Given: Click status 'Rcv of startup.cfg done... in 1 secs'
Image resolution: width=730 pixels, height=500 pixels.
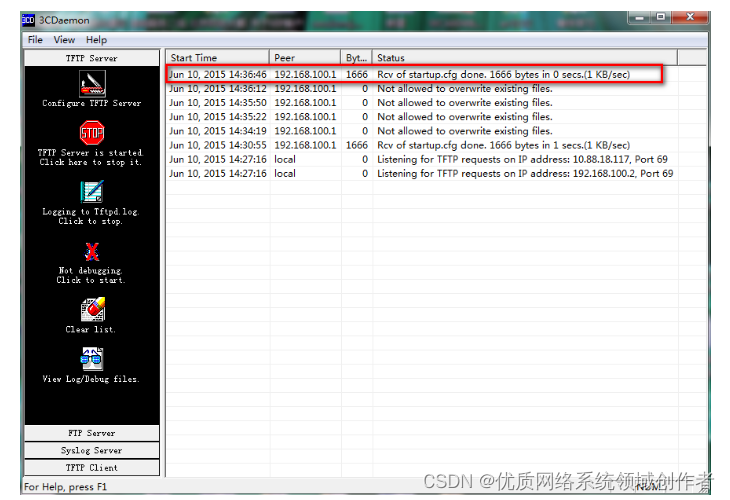Looking at the screenshot, I should (x=503, y=145).
